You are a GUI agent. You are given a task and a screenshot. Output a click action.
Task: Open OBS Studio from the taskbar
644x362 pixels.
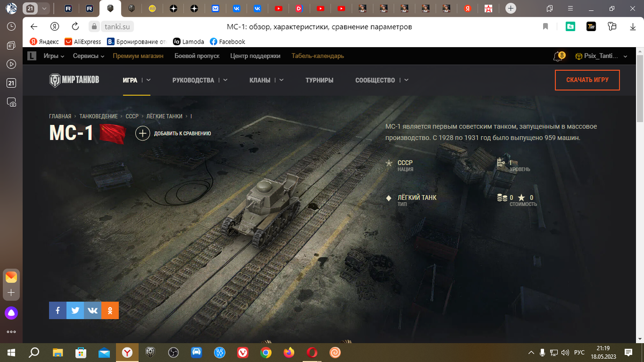click(173, 352)
